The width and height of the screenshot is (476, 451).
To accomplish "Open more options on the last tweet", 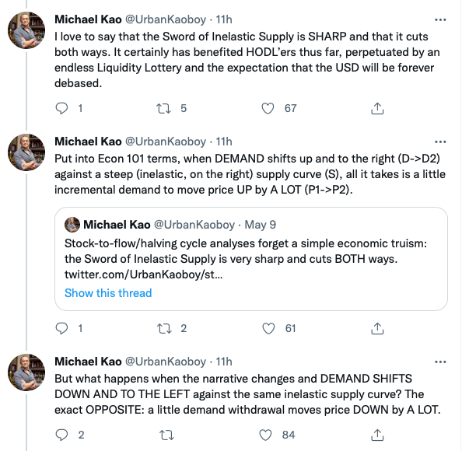I will [x=441, y=362].
